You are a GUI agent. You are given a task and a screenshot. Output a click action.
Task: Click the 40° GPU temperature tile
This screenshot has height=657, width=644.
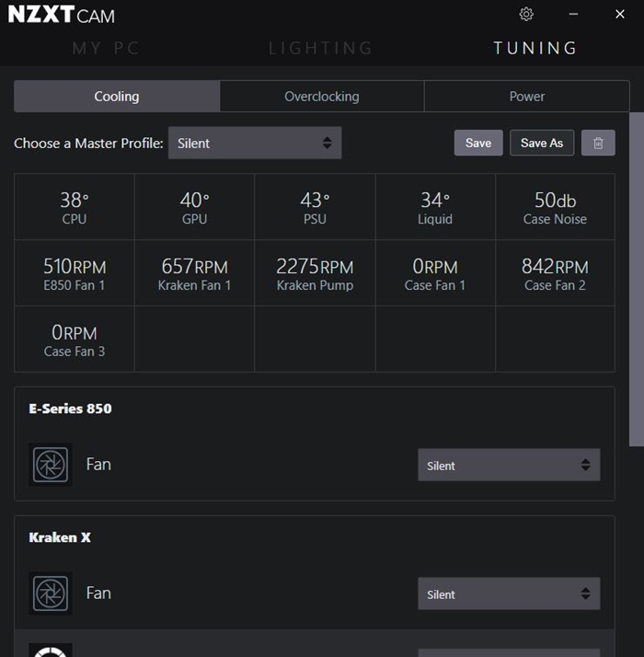coord(194,207)
